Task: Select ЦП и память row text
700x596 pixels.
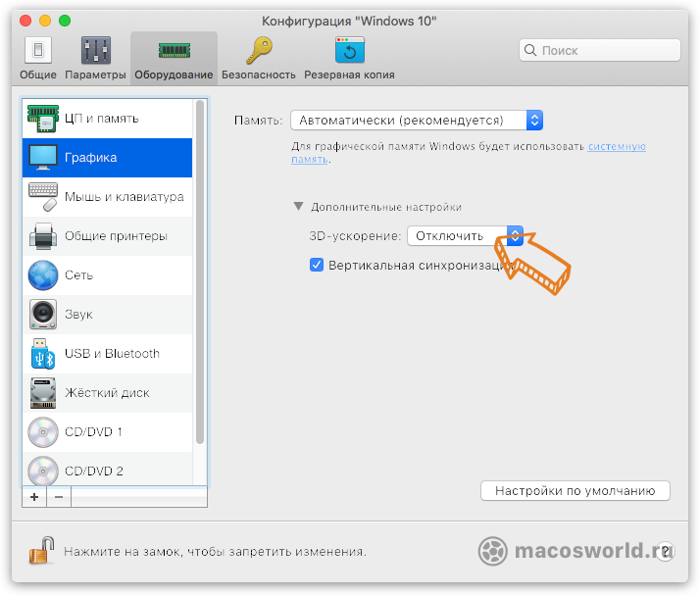Action: click(102, 119)
